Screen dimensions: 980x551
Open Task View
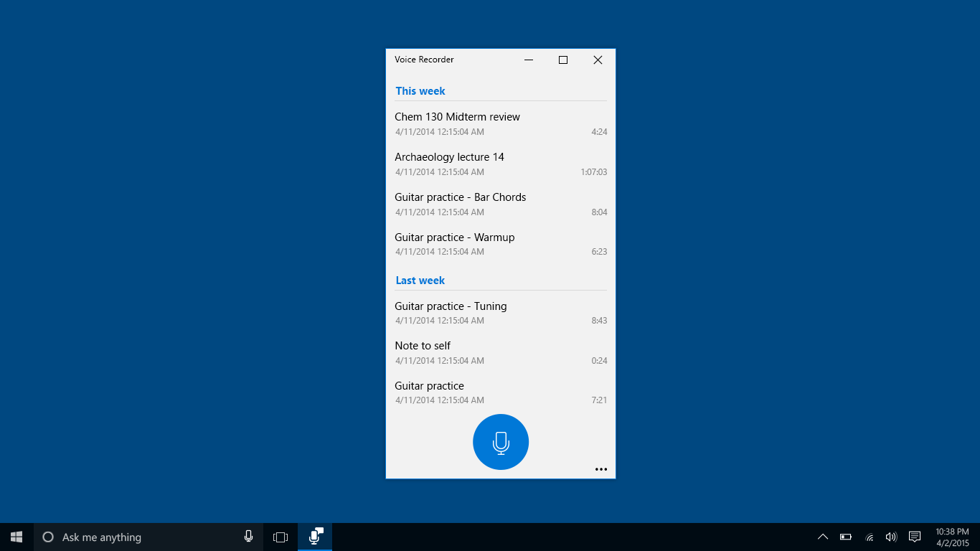point(280,537)
